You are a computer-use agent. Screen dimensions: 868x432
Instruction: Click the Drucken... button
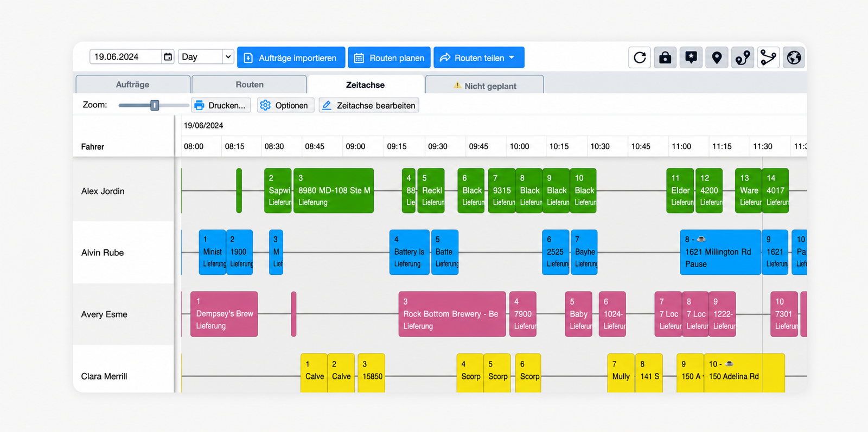coord(221,105)
